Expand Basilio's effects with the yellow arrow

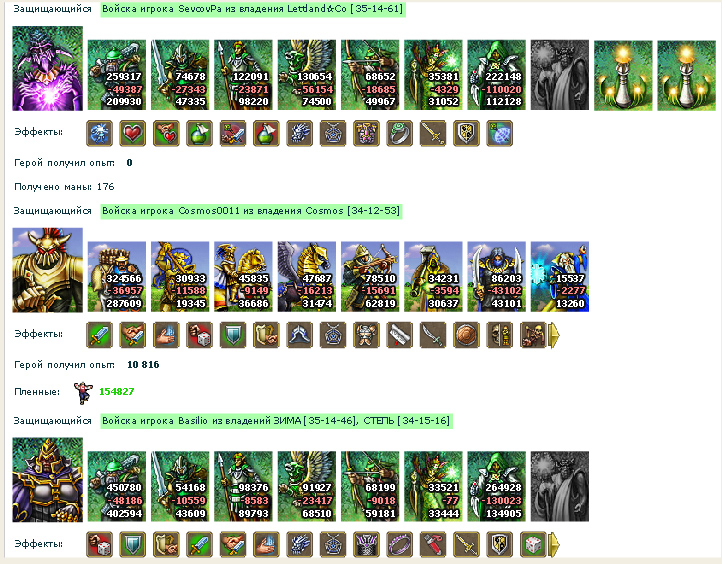554,545
